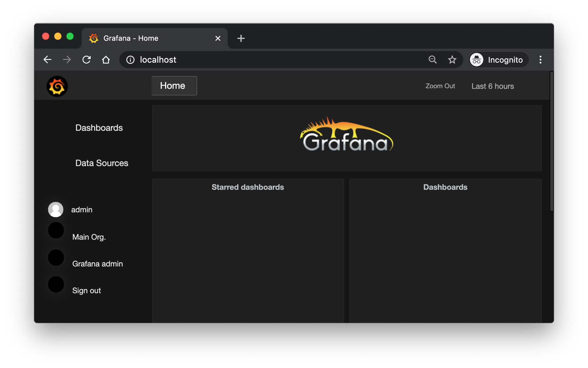This screenshot has height=368, width=588.
Task: Open Data Sources in the side menu
Action: (102, 163)
